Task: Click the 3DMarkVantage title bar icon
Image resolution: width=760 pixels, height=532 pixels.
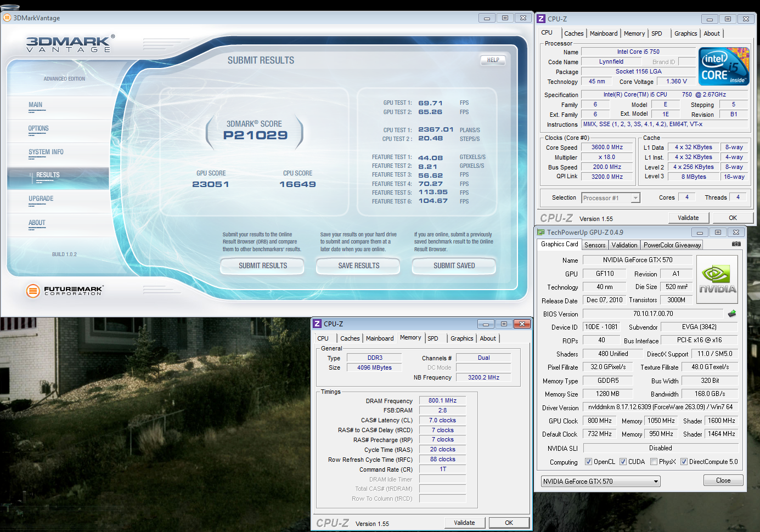Action: (x=7, y=18)
